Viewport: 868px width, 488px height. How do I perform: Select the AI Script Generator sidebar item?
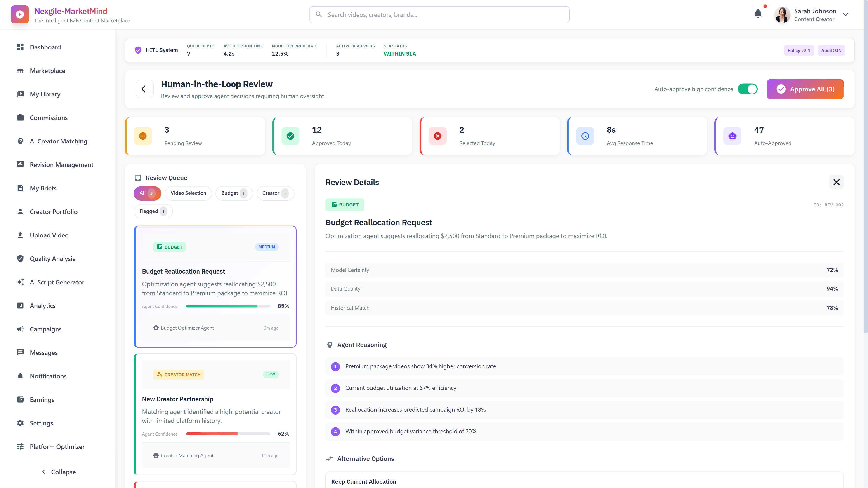[57, 282]
